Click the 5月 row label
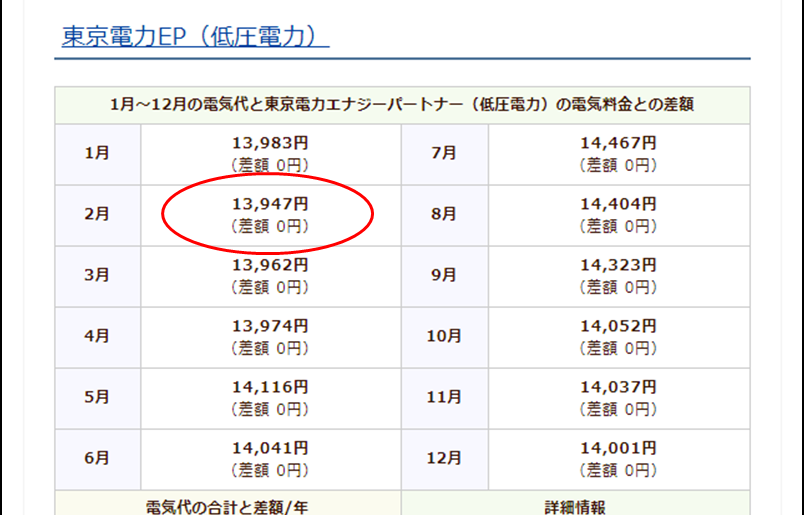804x515 pixels. [97, 397]
